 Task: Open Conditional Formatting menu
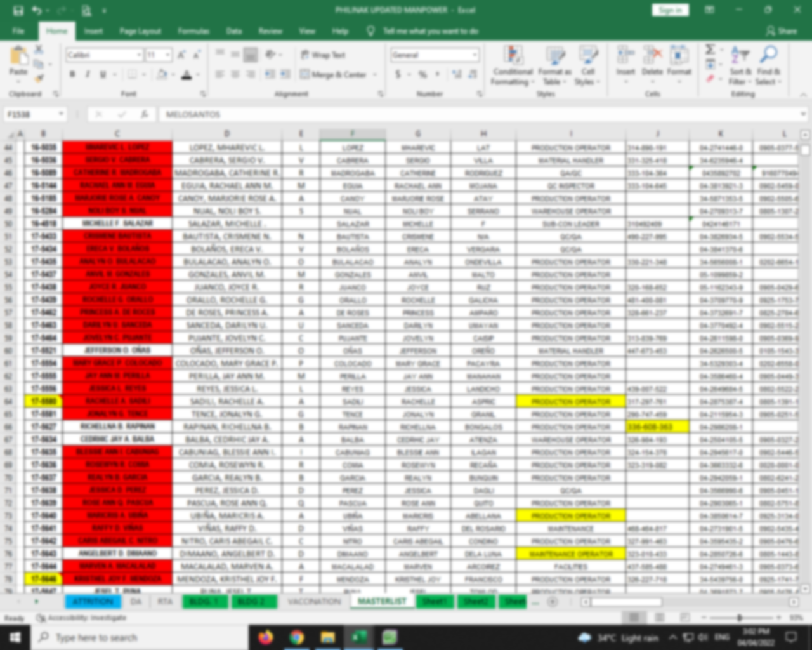click(513, 66)
